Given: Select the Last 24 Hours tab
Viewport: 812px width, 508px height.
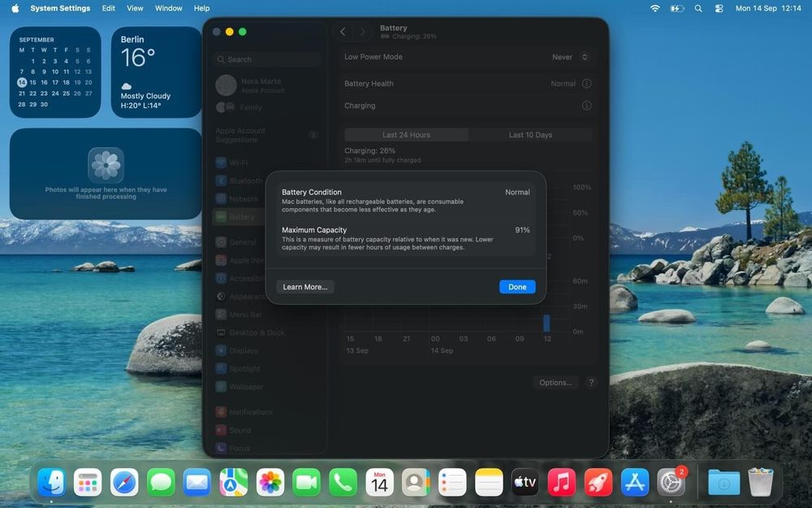Looking at the screenshot, I should [407, 135].
